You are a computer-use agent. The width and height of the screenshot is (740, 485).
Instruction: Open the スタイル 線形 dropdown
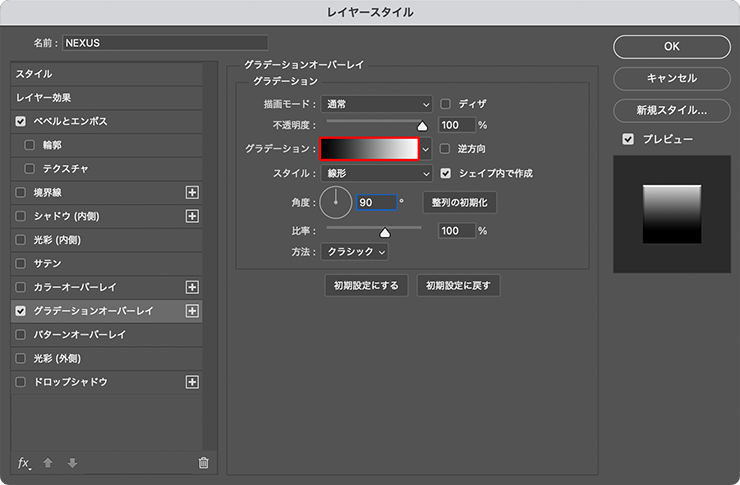377,173
